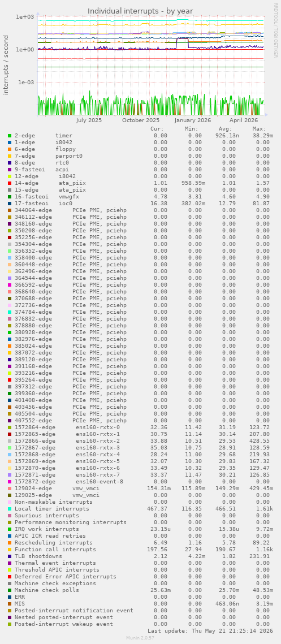Click the cyan Local timer interrupts swatch
281x644 pixels.
click(x=10, y=509)
